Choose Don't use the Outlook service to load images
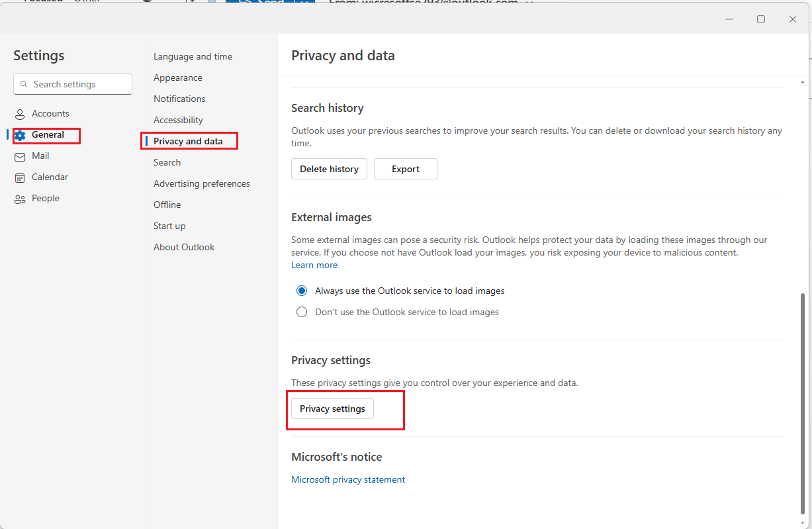Screen dimensions: 812x529 302,312
